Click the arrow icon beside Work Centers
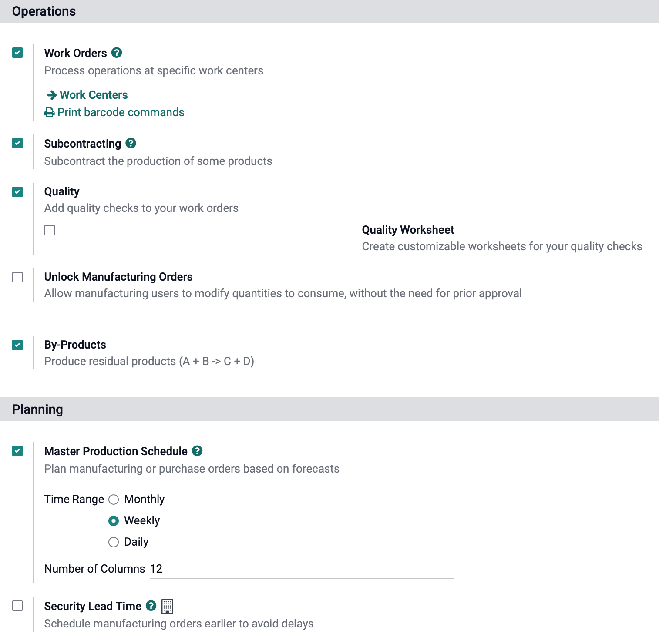Image resolution: width=659 pixels, height=644 pixels. tap(52, 95)
